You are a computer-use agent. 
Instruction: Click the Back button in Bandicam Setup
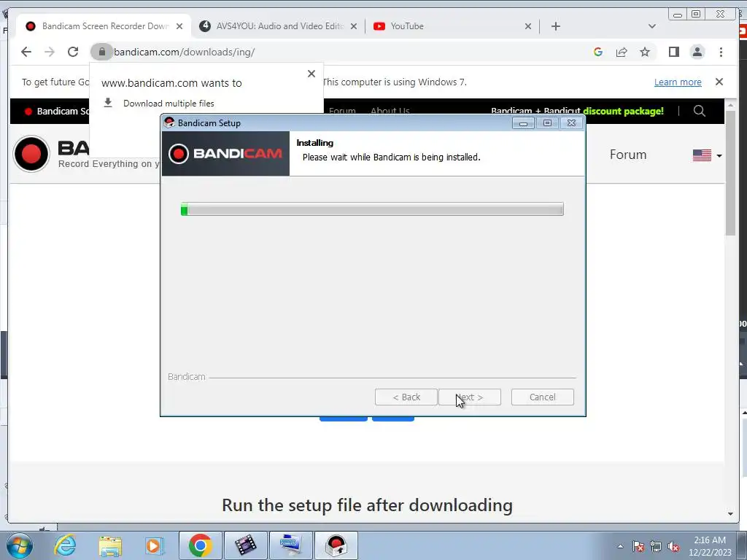pos(406,397)
